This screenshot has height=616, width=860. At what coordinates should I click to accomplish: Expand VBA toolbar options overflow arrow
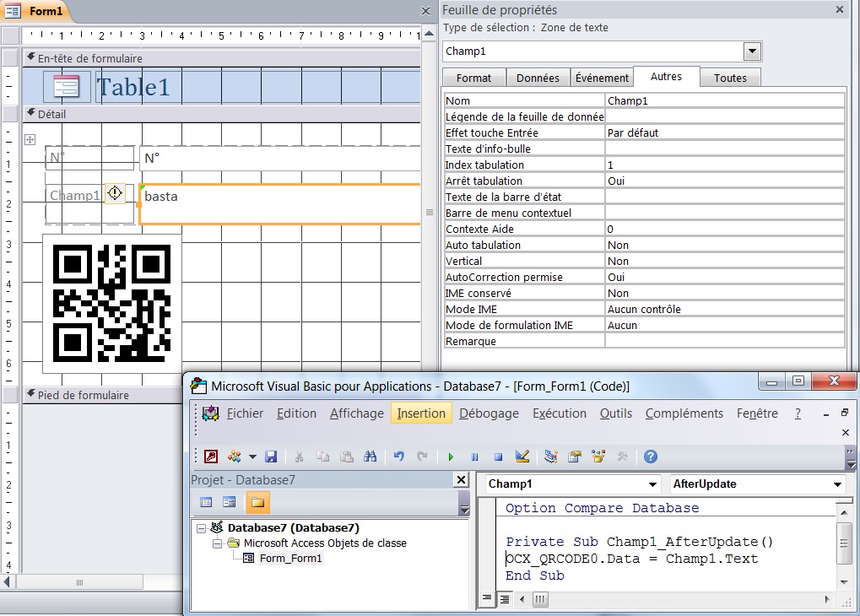click(x=851, y=457)
